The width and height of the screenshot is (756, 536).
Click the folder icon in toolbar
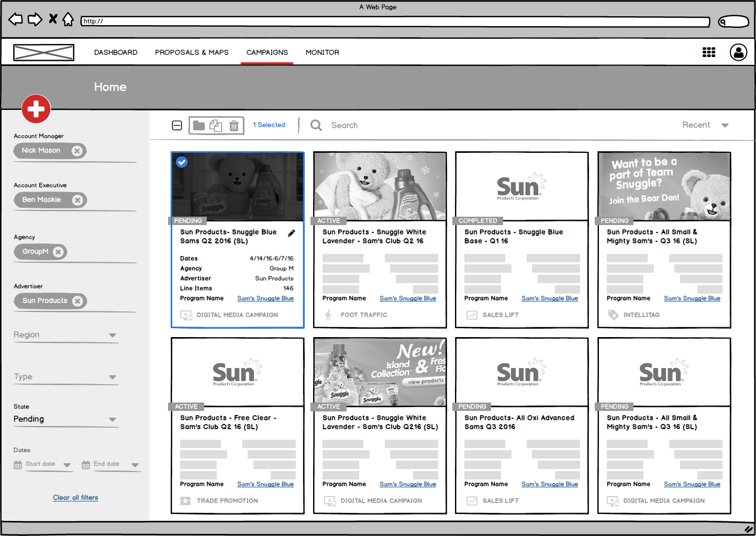[x=199, y=126]
